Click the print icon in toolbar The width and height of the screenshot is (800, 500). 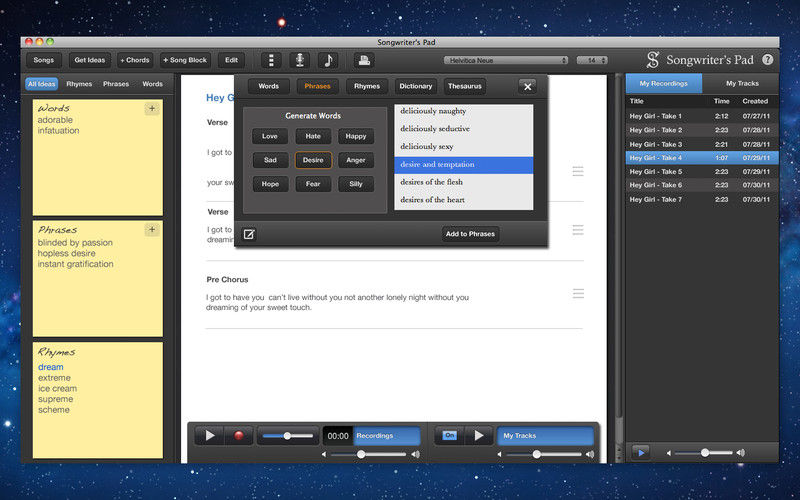[x=364, y=60]
